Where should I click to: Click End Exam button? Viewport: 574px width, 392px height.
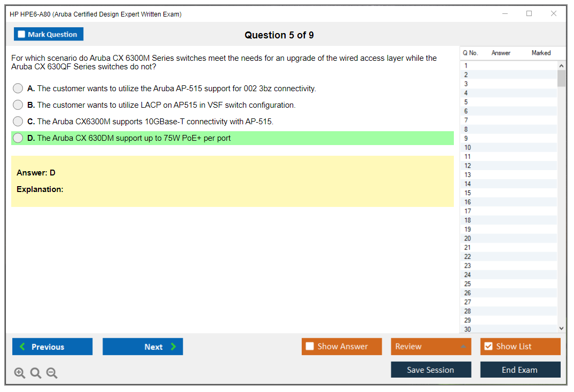[x=520, y=370]
